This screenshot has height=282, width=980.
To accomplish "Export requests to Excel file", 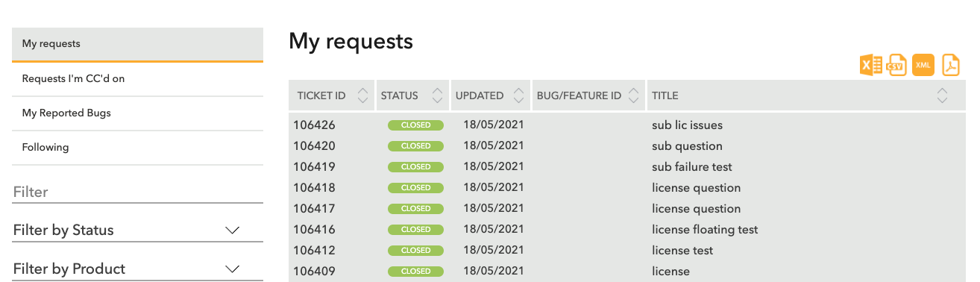I will 871,66.
